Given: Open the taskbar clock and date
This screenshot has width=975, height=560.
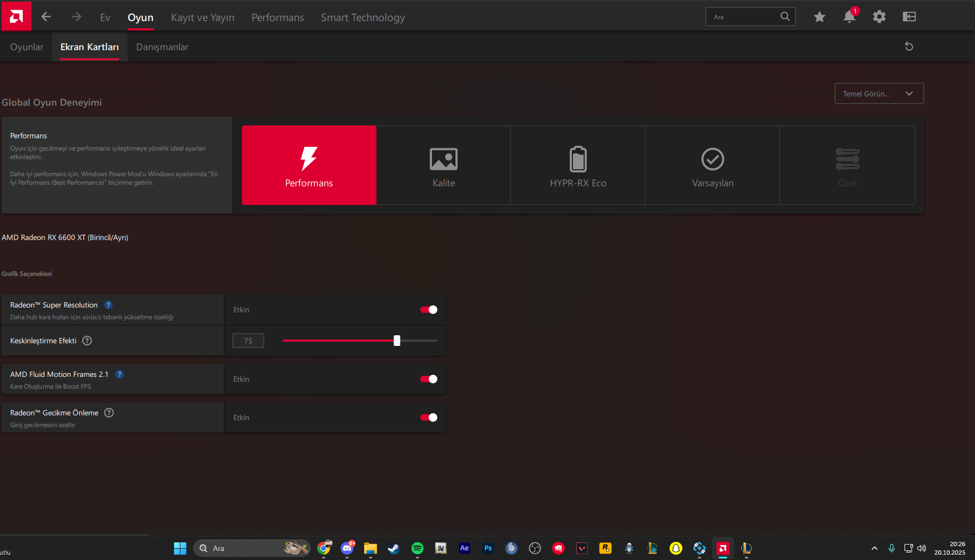Looking at the screenshot, I should pos(949,548).
